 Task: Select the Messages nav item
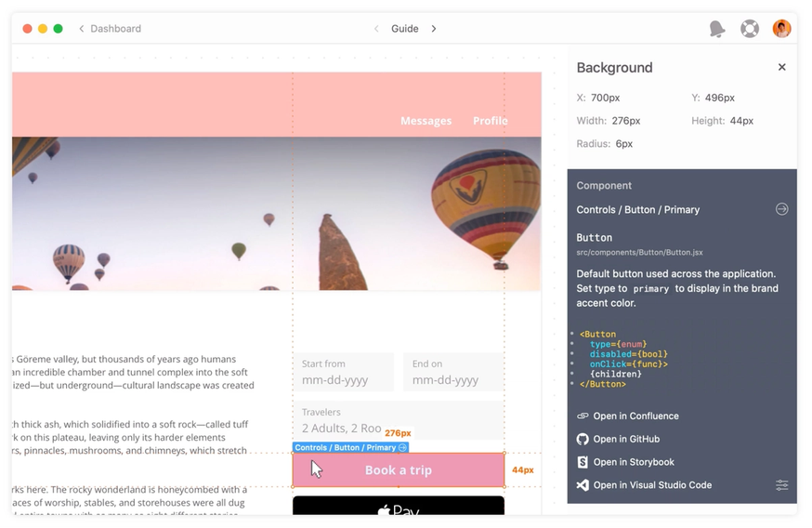tap(426, 121)
